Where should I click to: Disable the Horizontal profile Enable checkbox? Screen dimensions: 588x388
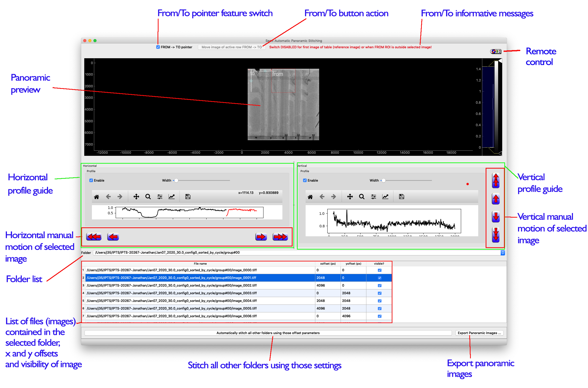click(91, 180)
